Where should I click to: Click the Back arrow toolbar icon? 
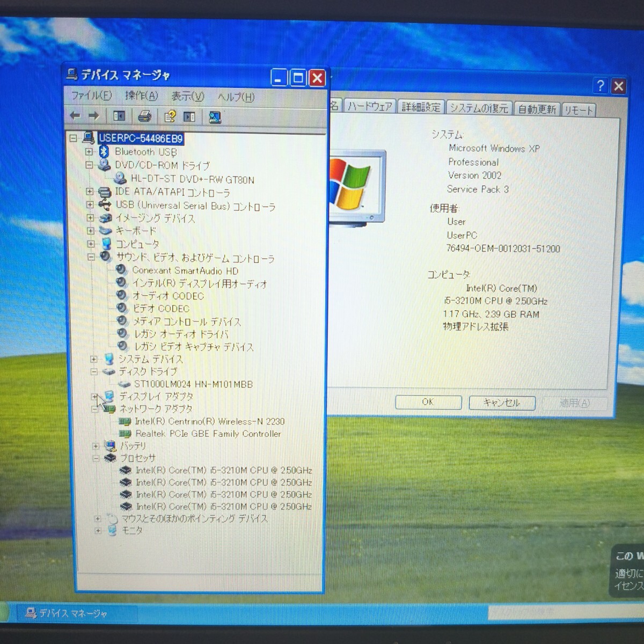coord(75,115)
